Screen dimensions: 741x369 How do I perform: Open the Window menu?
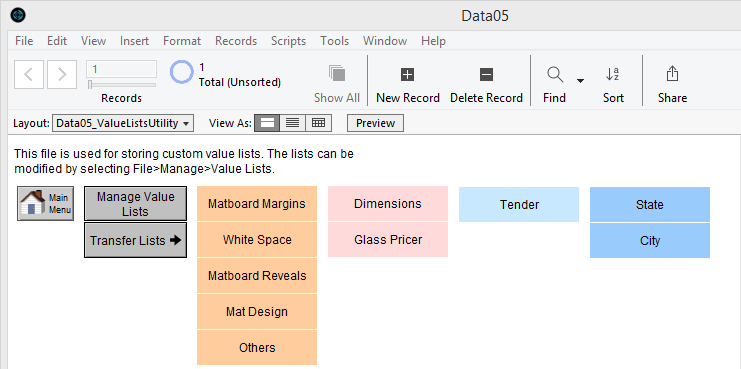(385, 41)
